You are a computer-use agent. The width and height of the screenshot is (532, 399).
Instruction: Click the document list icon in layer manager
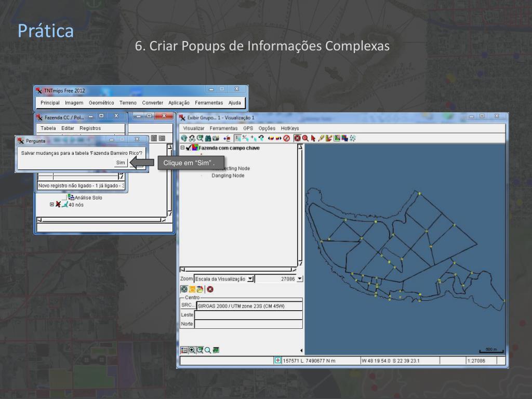tap(154, 138)
